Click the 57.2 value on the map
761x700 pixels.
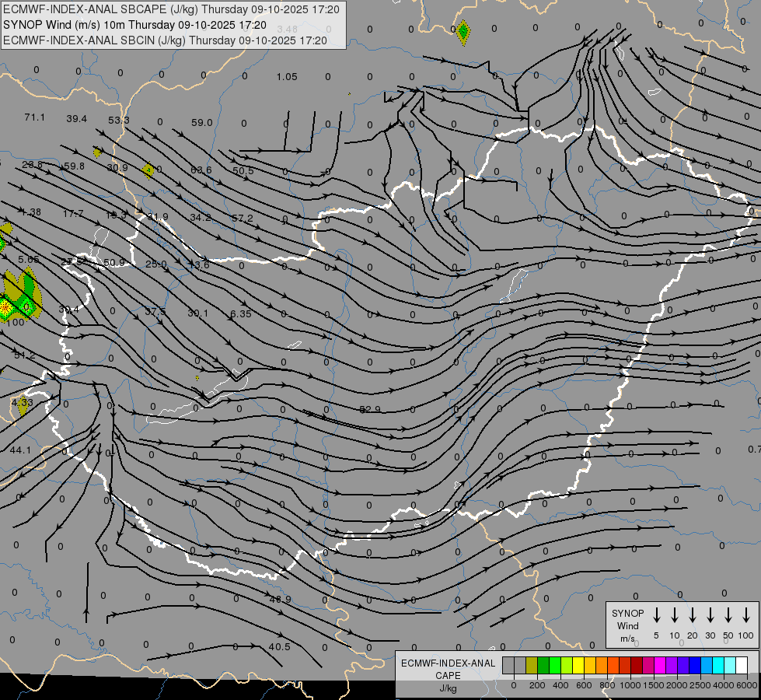(x=243, y=218)
